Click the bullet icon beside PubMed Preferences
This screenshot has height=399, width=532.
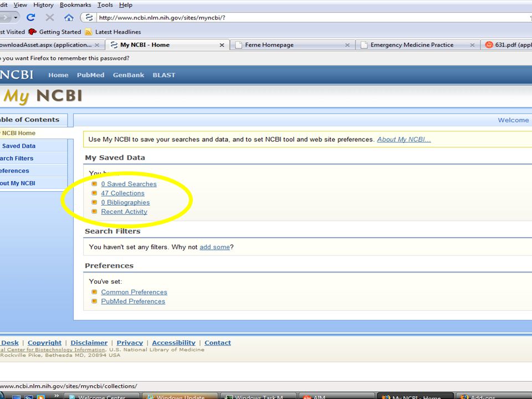(95, 301)
